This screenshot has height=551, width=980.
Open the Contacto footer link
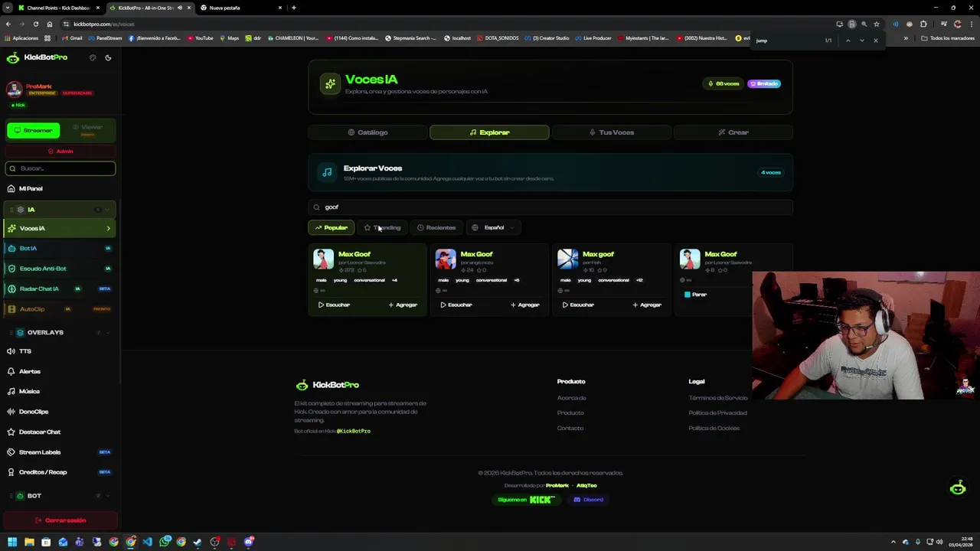tap(570, 428)
